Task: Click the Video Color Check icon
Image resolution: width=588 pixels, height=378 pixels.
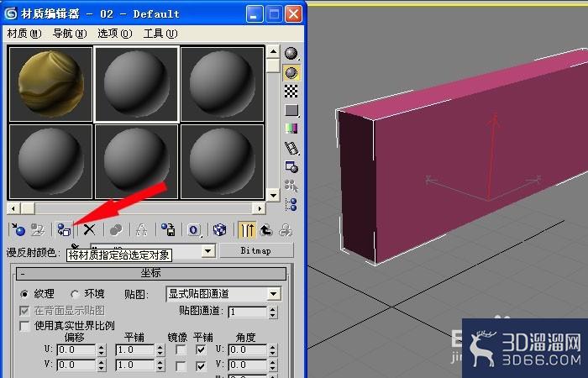Action: coord(291,129)
